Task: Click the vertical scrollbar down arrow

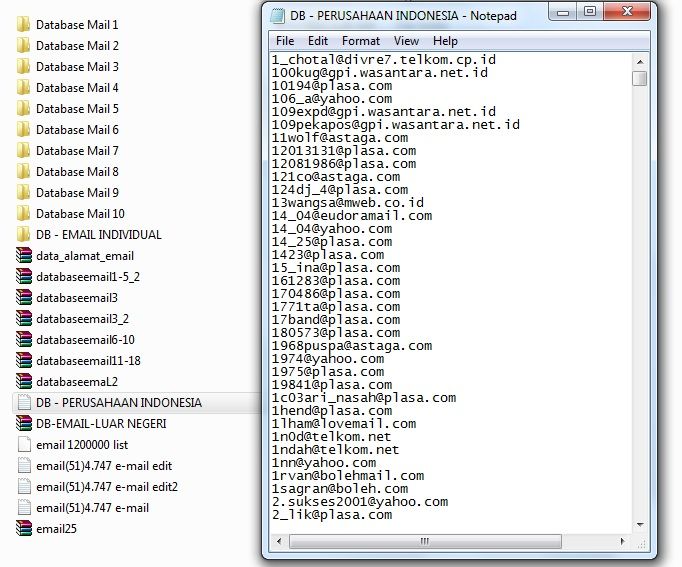Action: pos(640,524)
